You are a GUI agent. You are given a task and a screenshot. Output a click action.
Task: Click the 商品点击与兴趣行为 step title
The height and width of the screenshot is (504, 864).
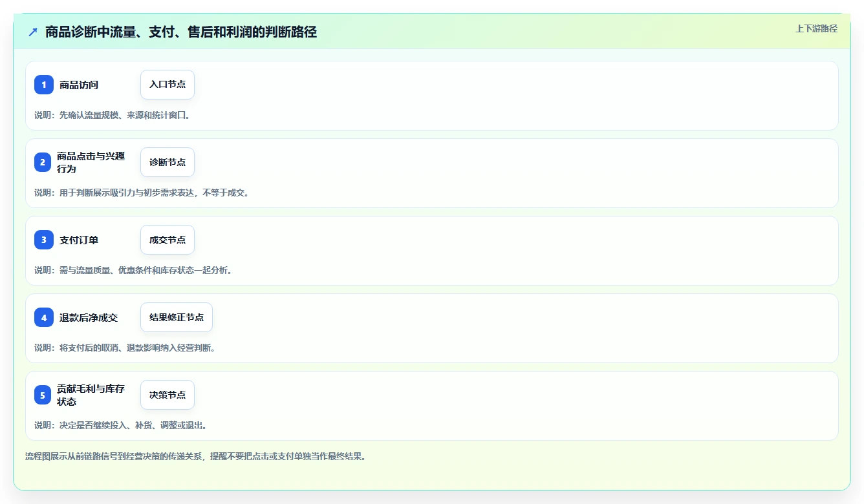pos(91,162)
